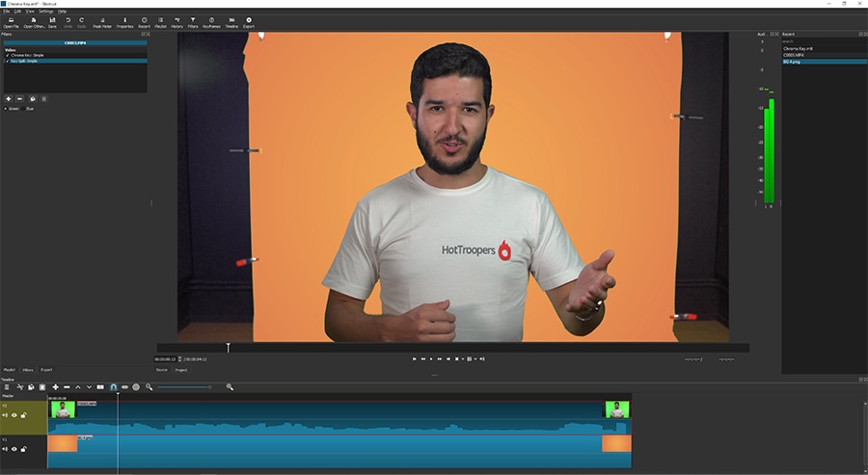Click the Export toolbar icon
This screenshot has width=868, height=475.
pos(249,22)
